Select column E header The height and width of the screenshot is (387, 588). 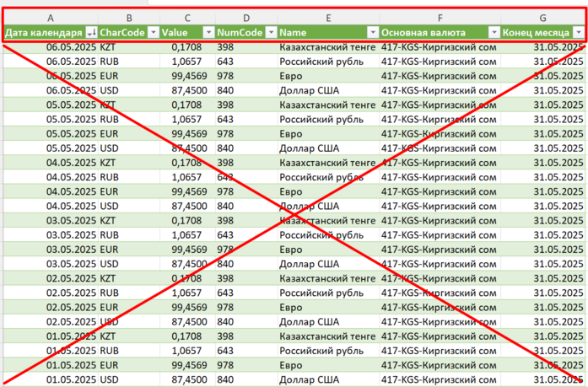coord(328,18)
